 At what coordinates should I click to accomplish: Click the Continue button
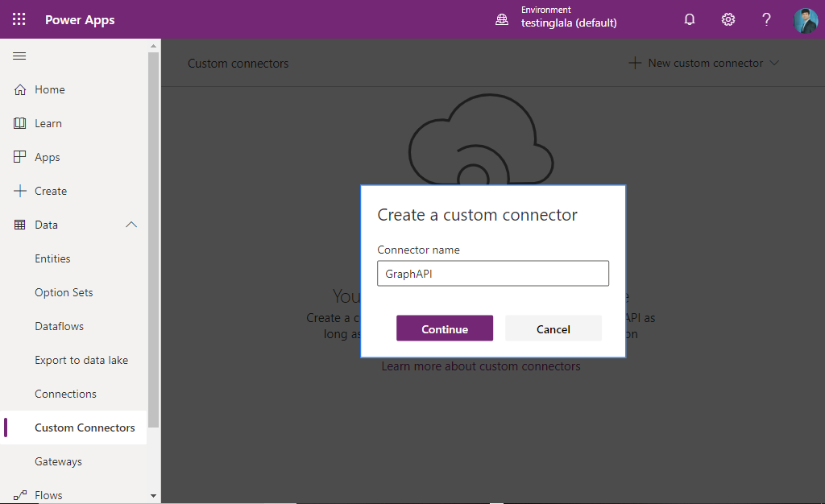pyautogui.click(x=445, y=328)
